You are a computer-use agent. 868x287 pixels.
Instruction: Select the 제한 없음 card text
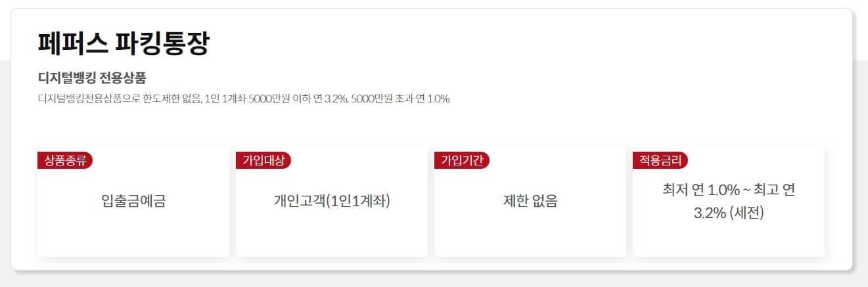tap(530, 201)
